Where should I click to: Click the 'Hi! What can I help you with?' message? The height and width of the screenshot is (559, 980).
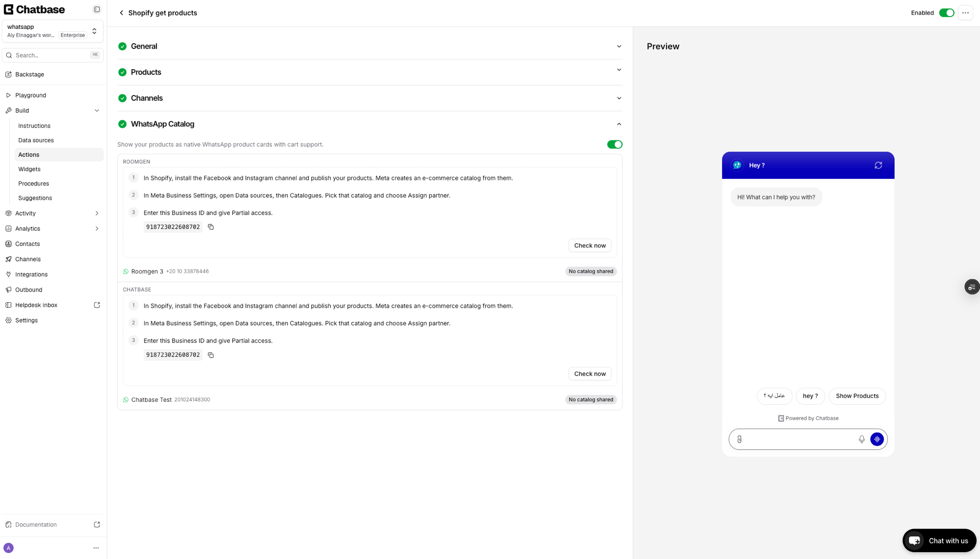[x=776, y=197]
